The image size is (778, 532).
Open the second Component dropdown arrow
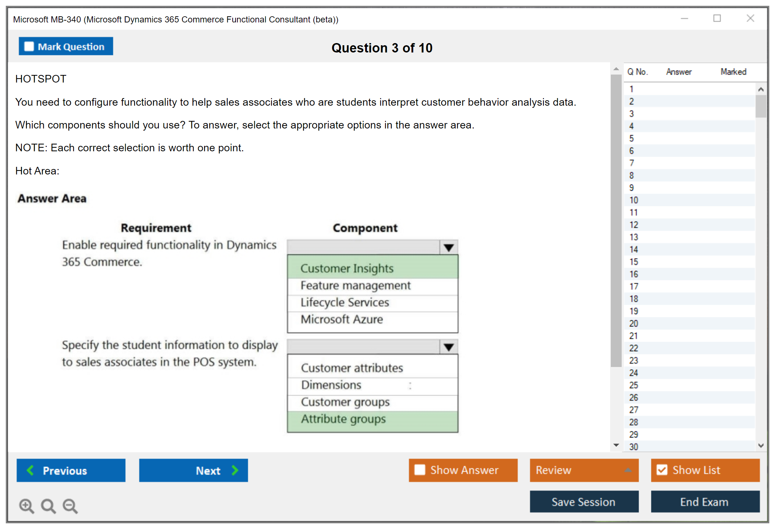(x=449, y=347)
